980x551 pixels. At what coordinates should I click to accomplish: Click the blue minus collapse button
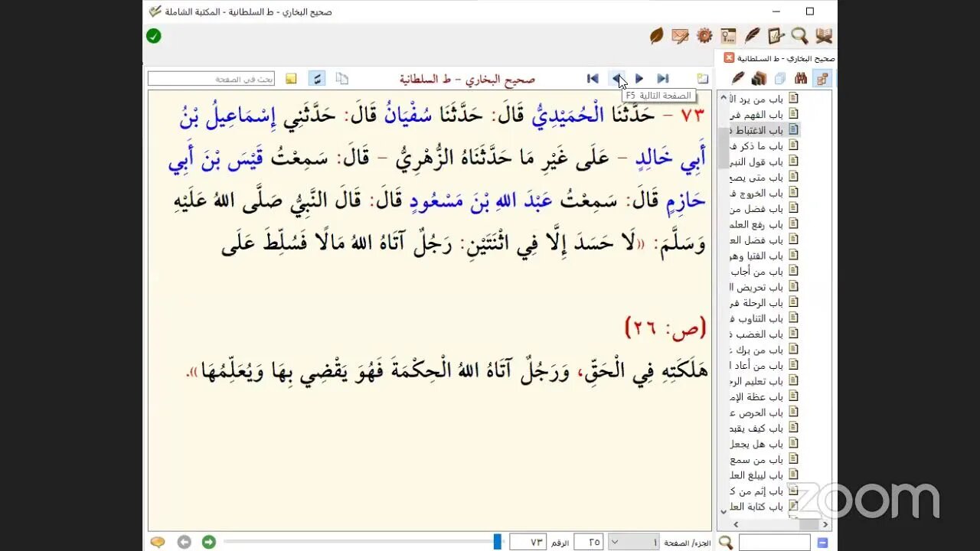(x=823, y=543)
